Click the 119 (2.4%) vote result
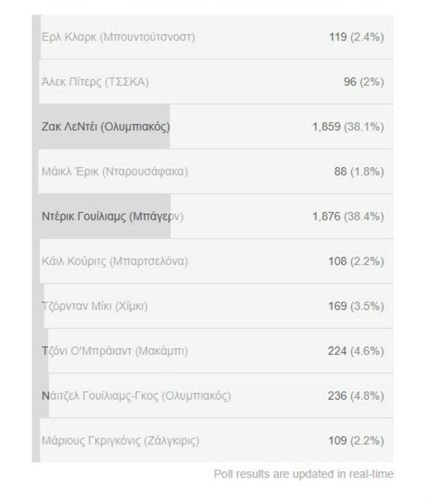Viewport: 432px width, 504px height. [x=357, y=37]
